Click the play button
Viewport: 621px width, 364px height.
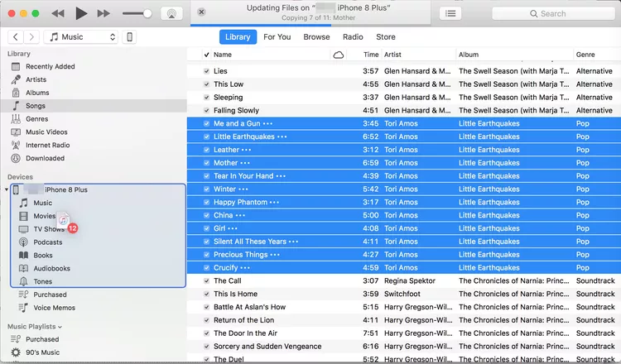pos(81,13)
